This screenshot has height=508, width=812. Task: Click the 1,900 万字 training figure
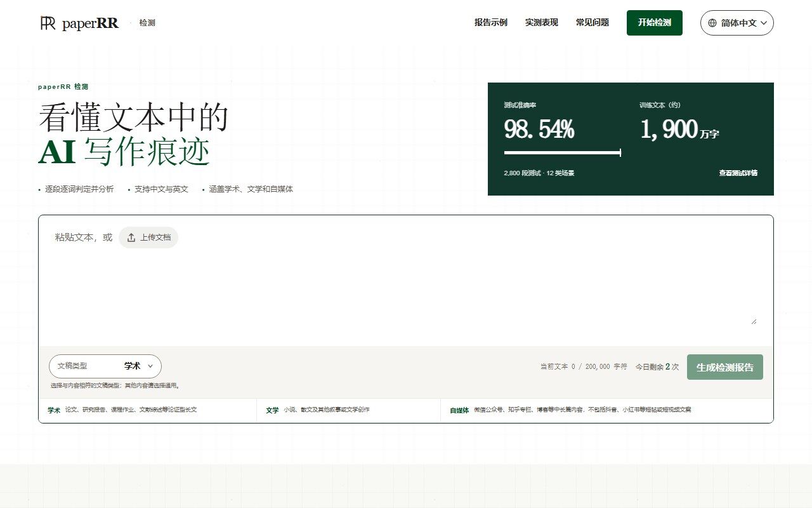click(679, 129)
